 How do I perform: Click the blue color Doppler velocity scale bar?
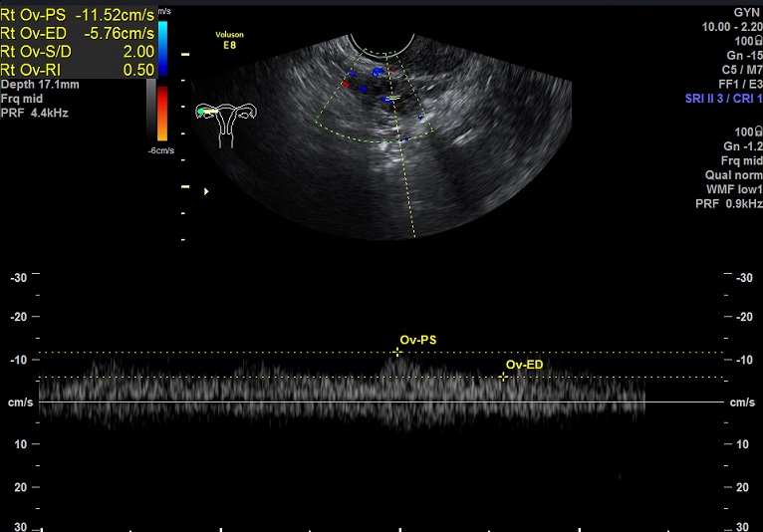[162, 46]
